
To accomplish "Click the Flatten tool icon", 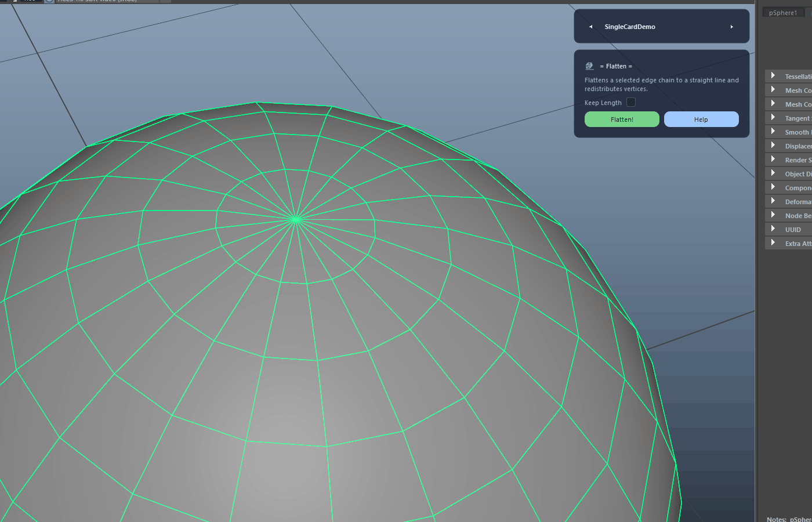I will (x=589, y=66).
